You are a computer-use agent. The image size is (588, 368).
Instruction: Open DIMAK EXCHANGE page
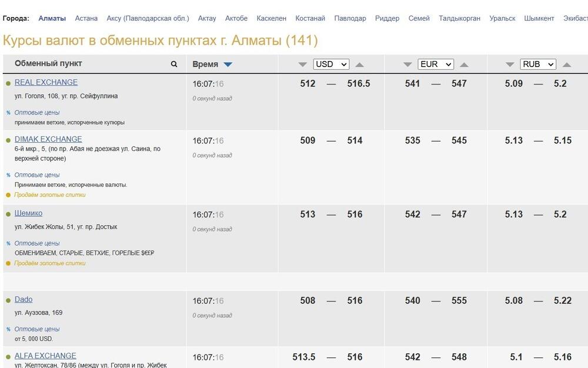click(48, 139)
